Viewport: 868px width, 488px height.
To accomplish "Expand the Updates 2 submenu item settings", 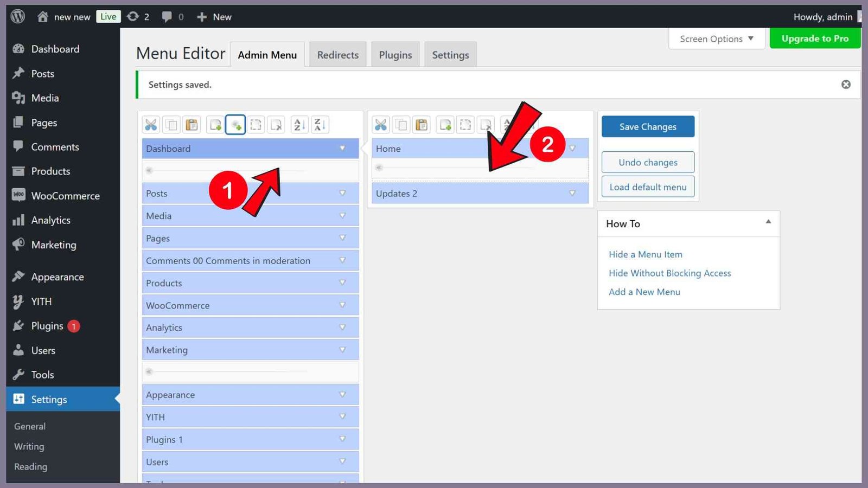I will [x=572, y=193].
